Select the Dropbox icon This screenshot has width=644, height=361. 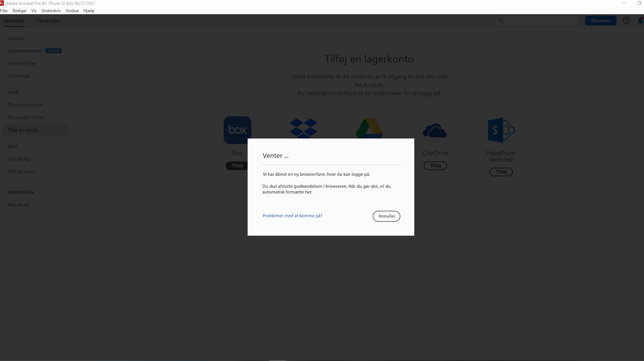303,129
